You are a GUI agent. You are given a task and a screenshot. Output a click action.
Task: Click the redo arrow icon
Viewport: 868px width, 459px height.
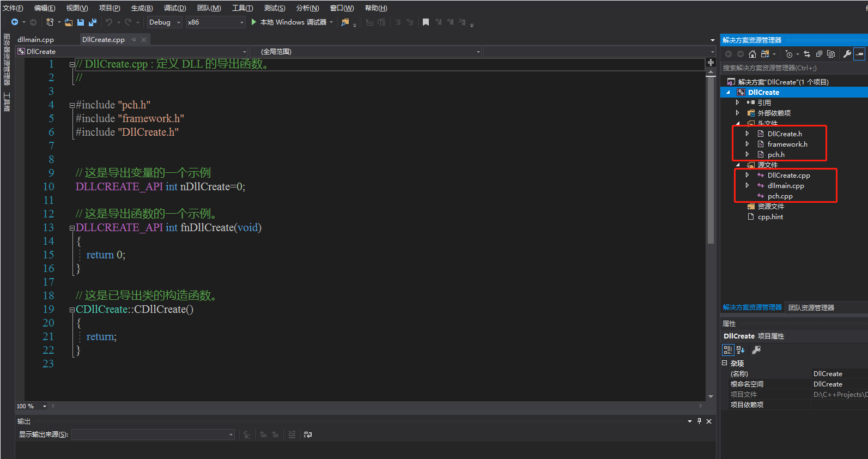(128, 22)
